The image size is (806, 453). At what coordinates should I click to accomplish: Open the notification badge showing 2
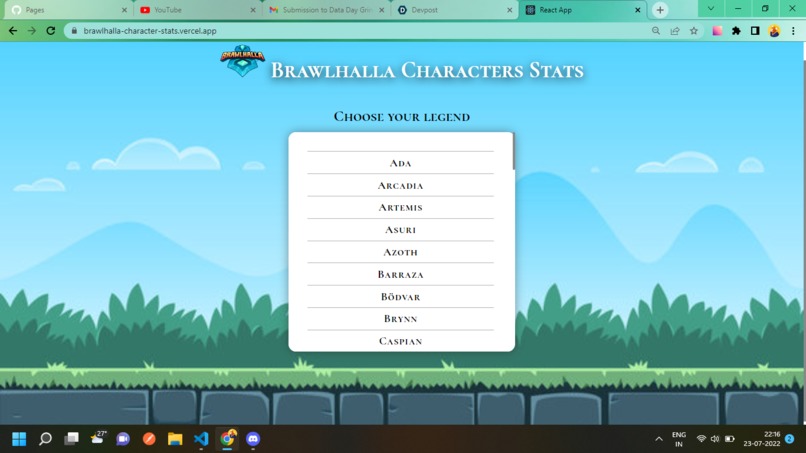[790, 439]
